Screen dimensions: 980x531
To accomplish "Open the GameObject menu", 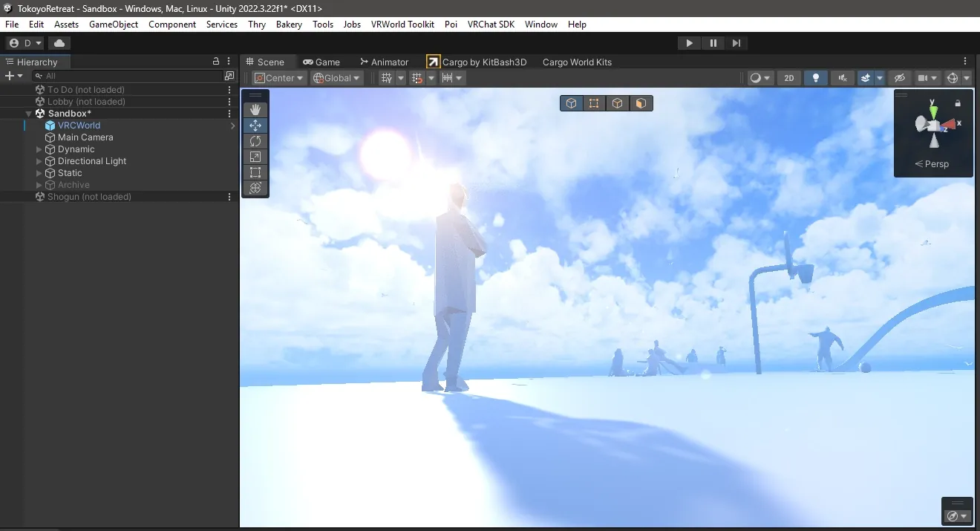I will coord(114,25).
